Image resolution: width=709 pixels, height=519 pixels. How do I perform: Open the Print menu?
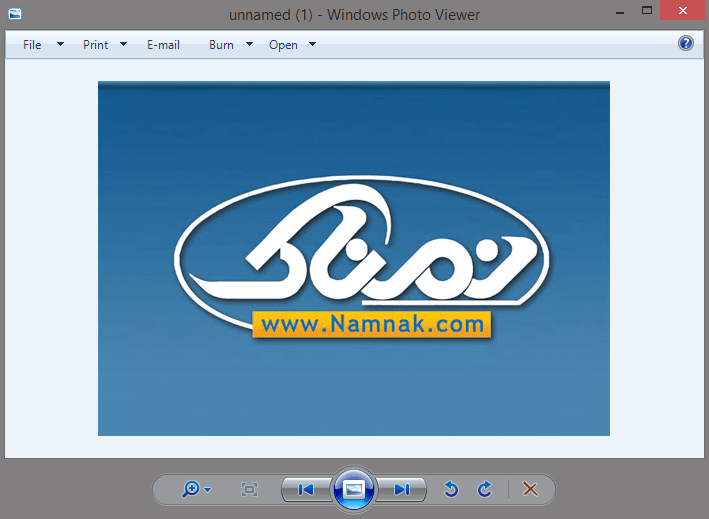[95, 45]
